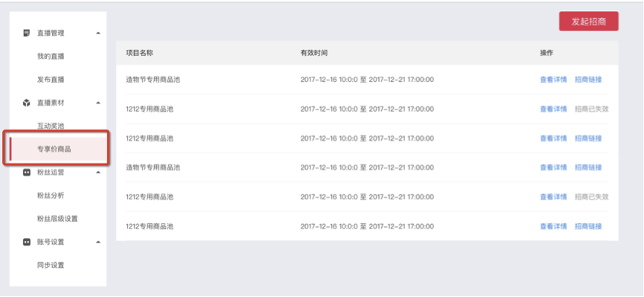Click the 账号设置 section icon
The height and width of the screenshot is (297, 644).
26,243
